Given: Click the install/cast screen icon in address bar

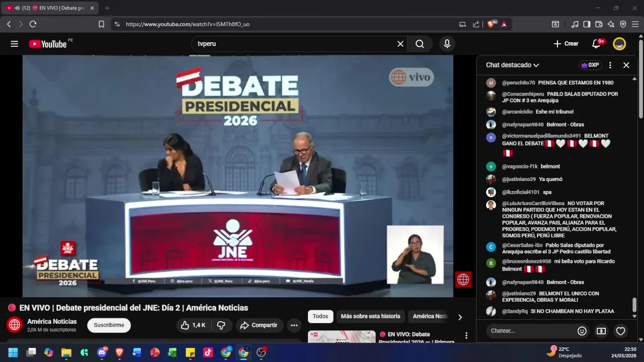Looking at the screenshot, I should (462, 24).
